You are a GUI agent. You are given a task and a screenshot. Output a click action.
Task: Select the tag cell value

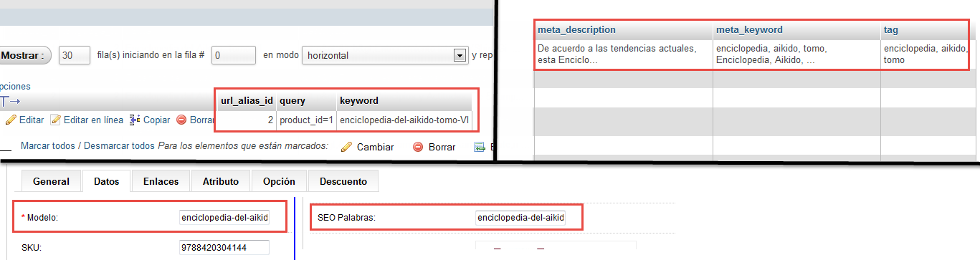click(x=925, y=54)
